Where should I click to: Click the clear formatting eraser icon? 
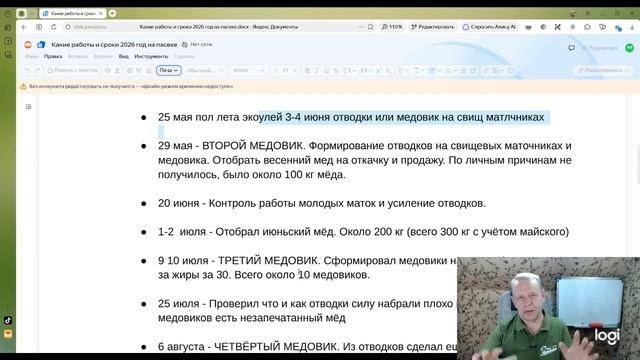[149, 71]
